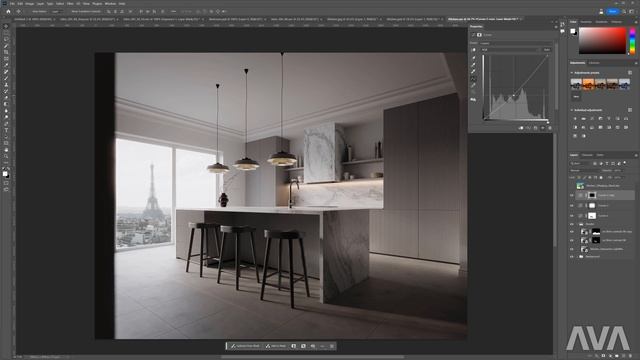
Task: Add a Levels adjustment
Action: click(x=584, y=118)
